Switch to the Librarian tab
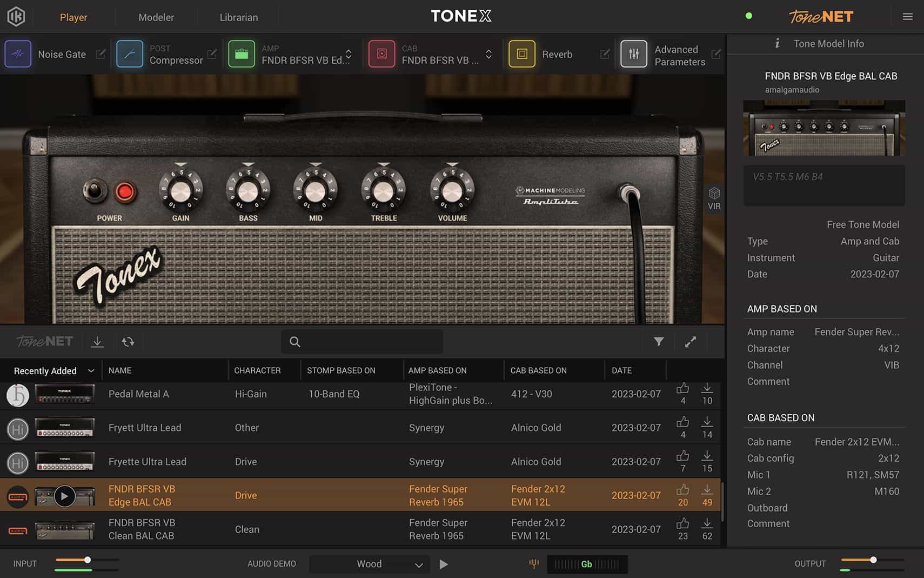 pyautogui.click(x=239, y=17)
